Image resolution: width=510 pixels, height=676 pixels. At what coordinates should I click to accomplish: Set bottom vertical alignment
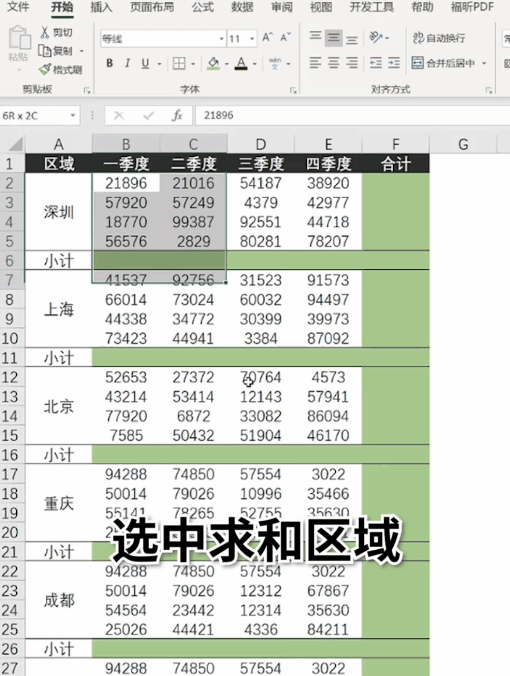click(x=352, y=38)
